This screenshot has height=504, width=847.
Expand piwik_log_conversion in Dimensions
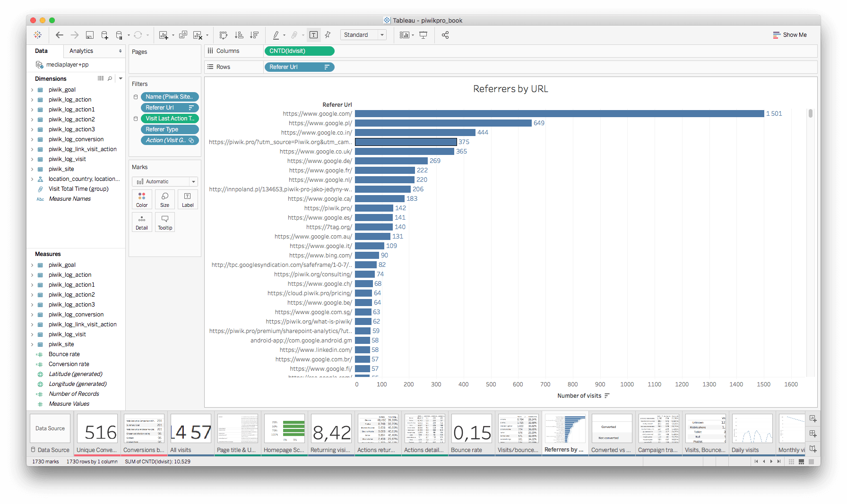[32, 139]
